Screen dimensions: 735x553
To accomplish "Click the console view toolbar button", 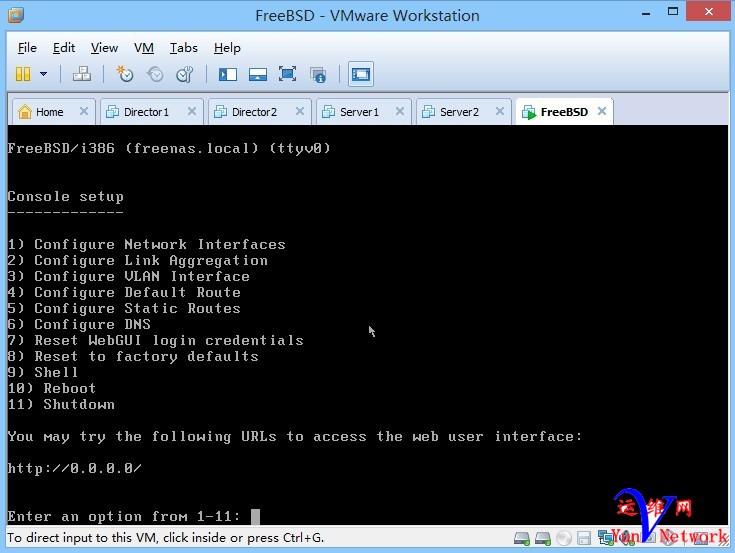I will click(x=361, y=74).
